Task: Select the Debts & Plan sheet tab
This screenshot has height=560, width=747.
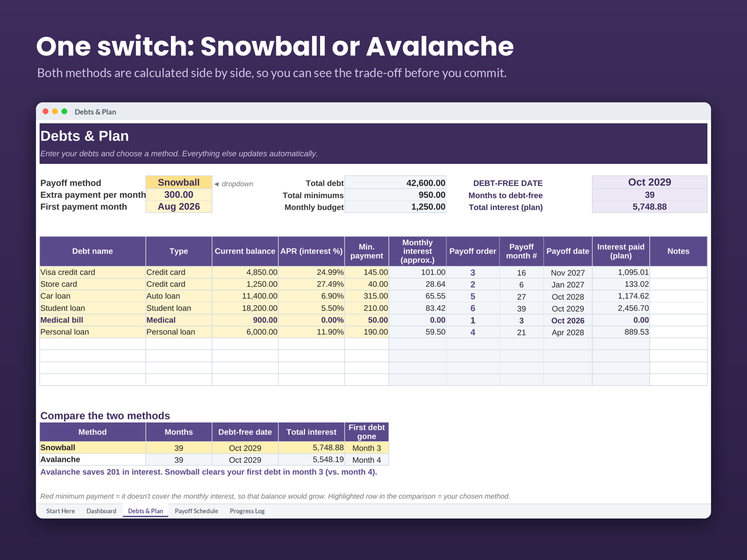Action: pos(146,511)
